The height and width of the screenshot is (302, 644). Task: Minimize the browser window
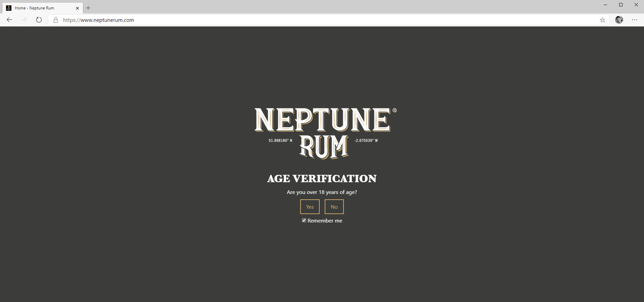click(x=605, y=5)
